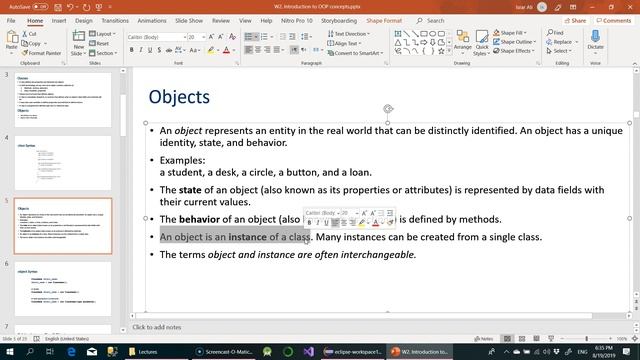Click the Reset slide button
640x360 pixels.
(99, 43)
